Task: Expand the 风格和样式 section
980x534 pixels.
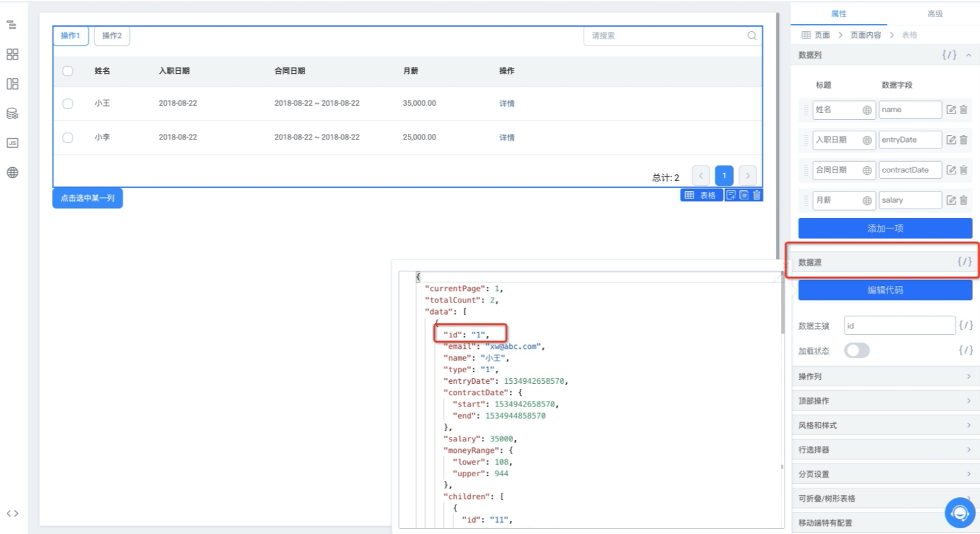Action: (885, 426)
